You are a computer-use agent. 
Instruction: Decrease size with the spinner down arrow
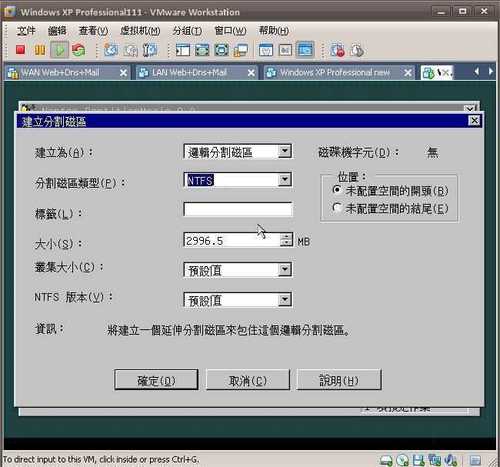[286, 243]
